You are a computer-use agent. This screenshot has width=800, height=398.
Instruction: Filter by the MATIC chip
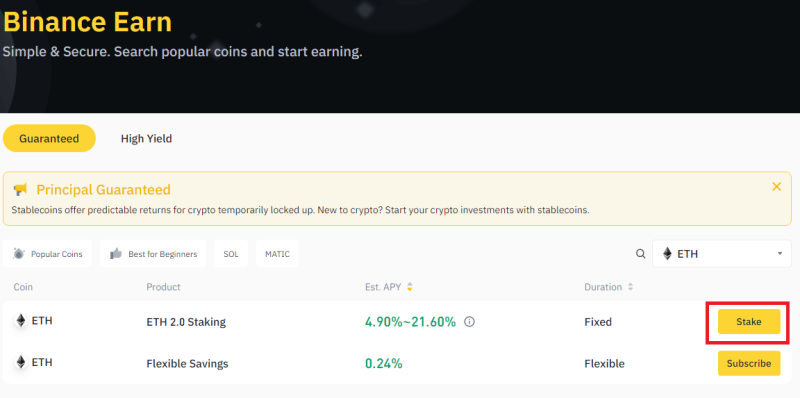[x=277, y=254]
